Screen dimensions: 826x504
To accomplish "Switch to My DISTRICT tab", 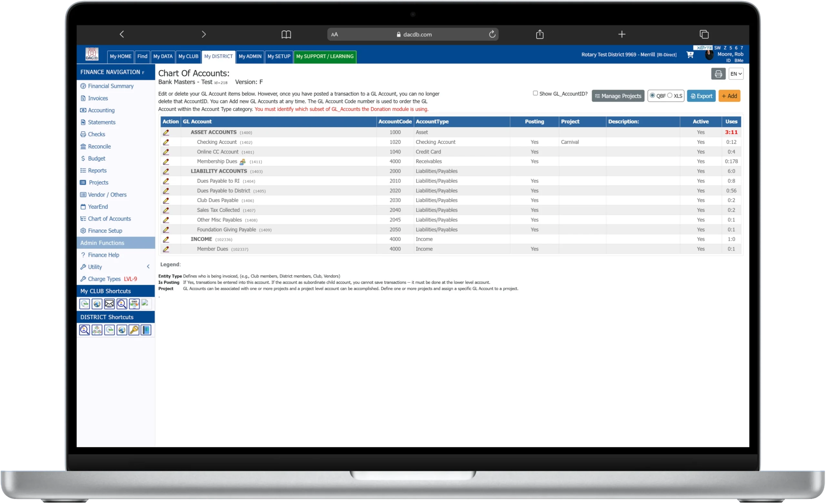I will [218, 57].
